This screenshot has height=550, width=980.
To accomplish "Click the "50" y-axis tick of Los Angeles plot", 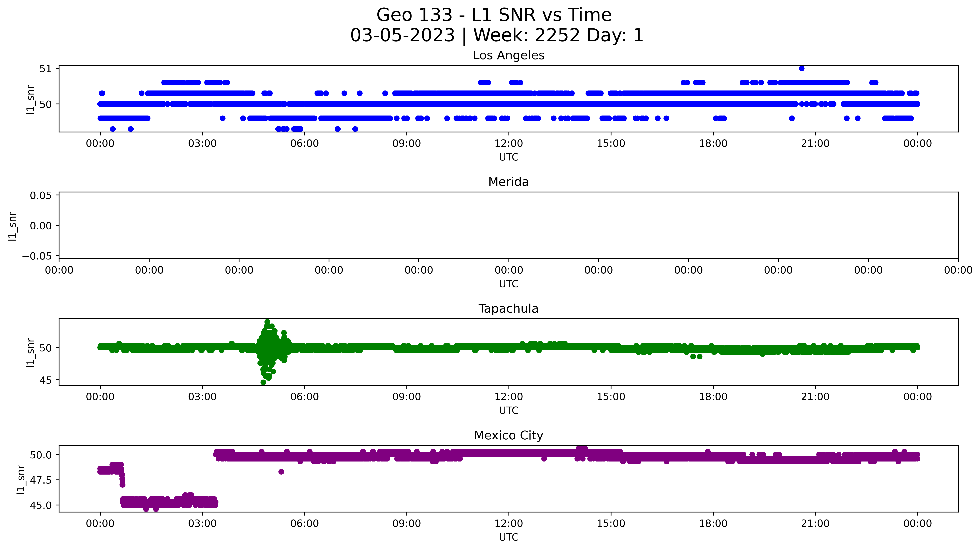I will coord(45,104).
